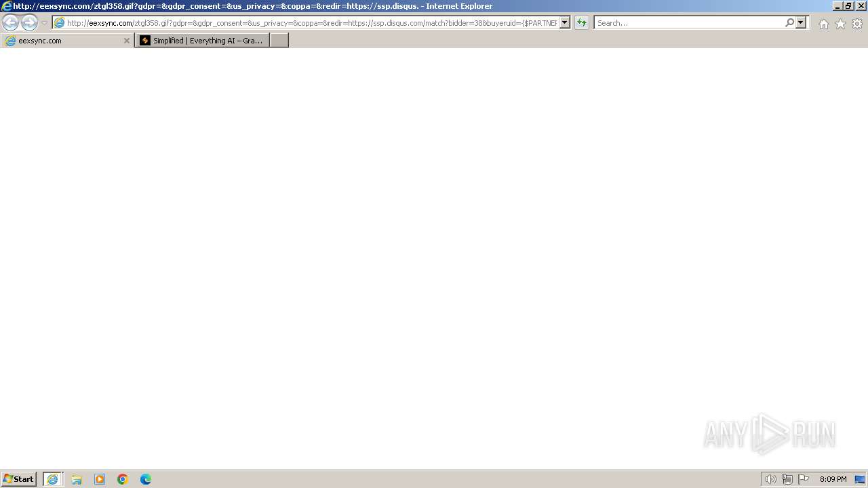
Task: Click the eexsync.com URL address field
Action: click(x=311, y=23)
